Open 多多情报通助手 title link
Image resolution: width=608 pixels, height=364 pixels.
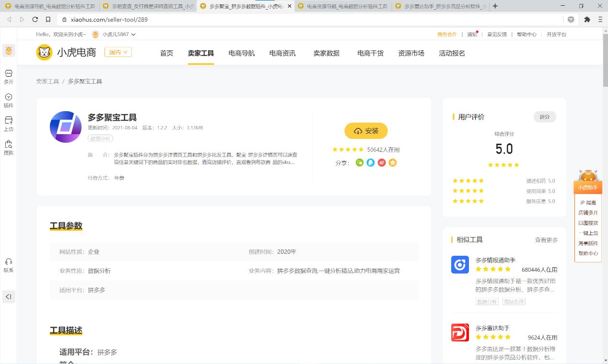pyautogui.click(x=495, y=260)
